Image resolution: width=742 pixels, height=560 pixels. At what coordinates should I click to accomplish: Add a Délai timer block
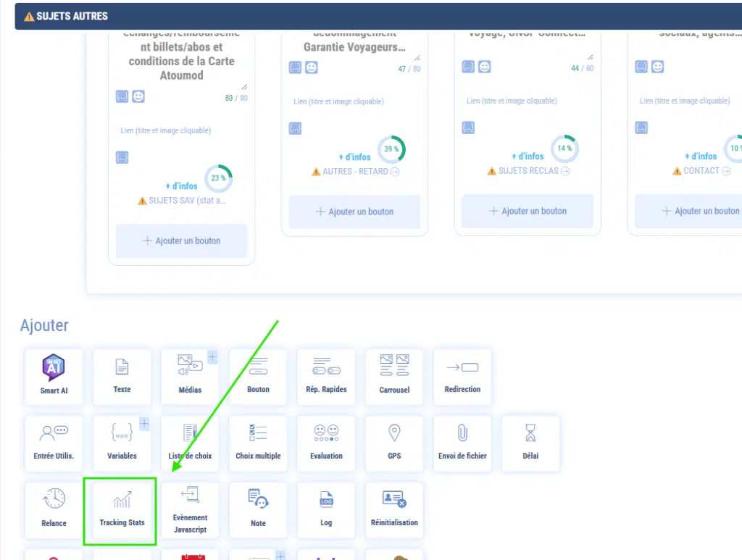coord(530,443)
